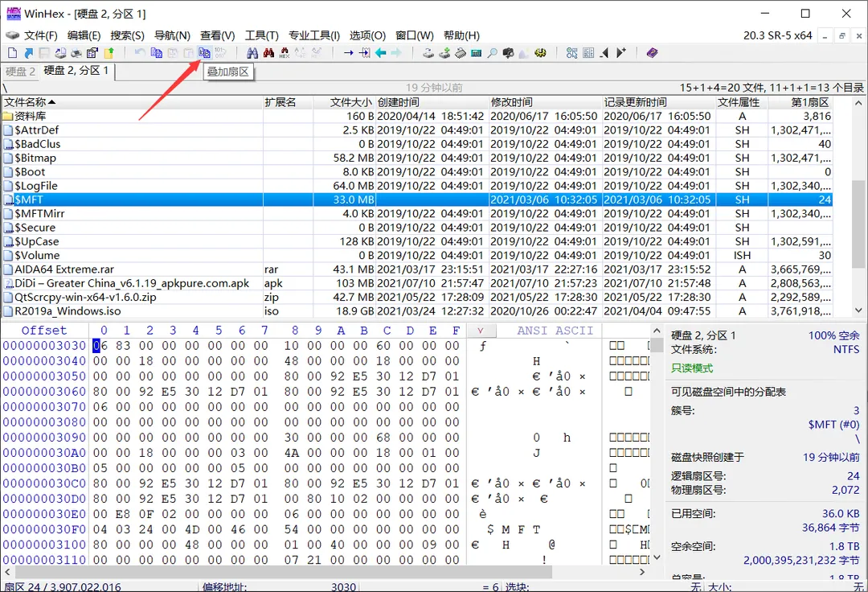Click the Copy block toolbar icon
The height and width of the screenshot is (592, 868).
coord(157,53)
